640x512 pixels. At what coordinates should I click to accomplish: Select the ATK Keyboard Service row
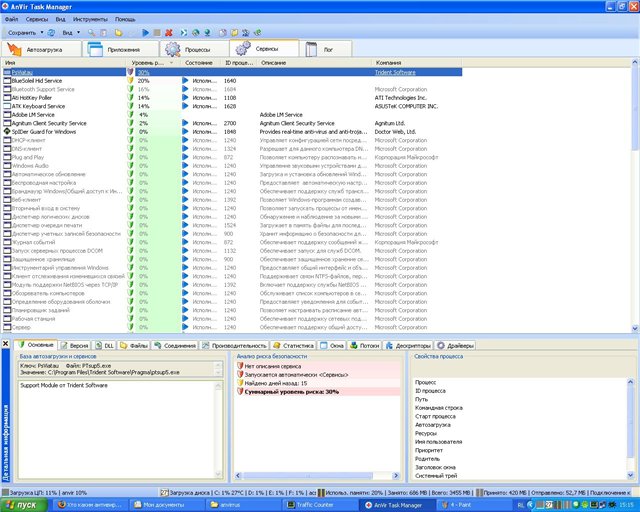pyautogui.click(x=233, y=106)
